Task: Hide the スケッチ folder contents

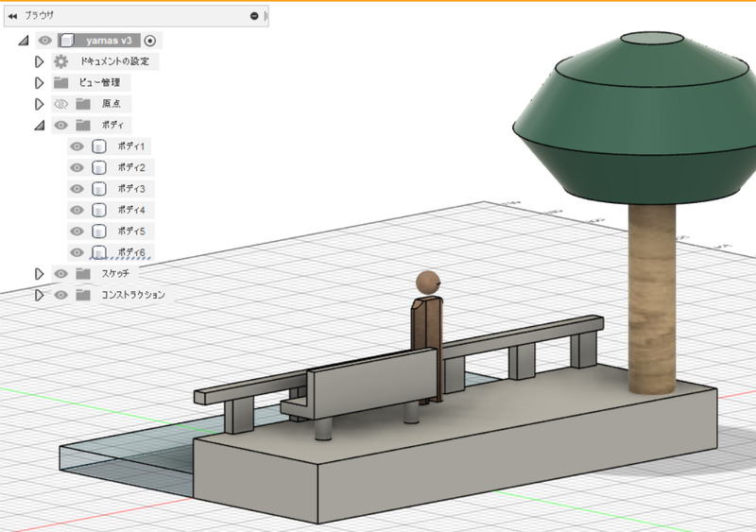Action: 60,274
